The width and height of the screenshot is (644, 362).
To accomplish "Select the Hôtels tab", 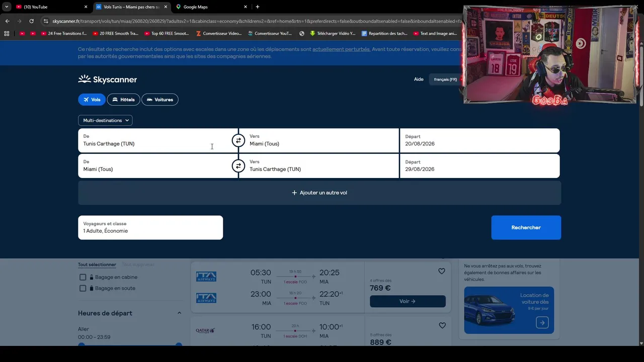I will pos(123,100).
